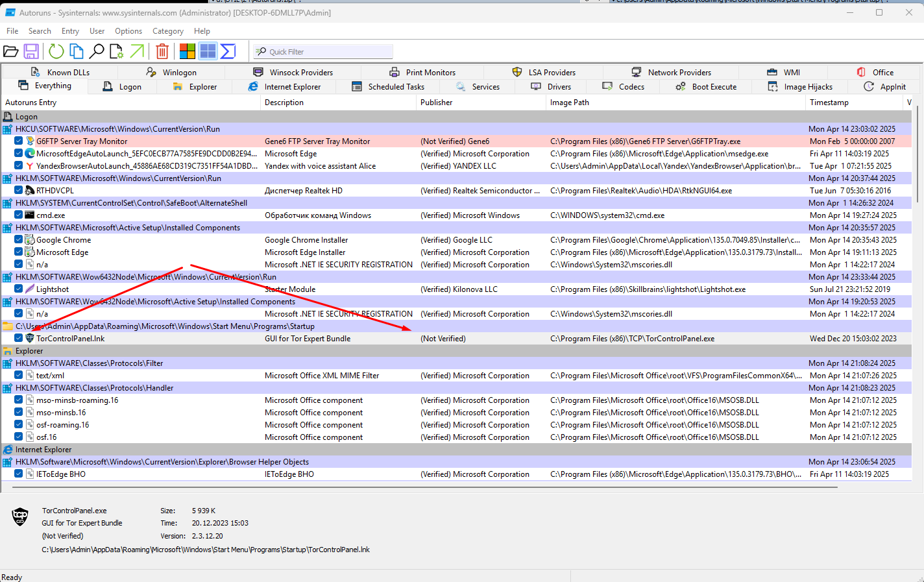Click the Open folder toolbar icon
924x582 pixels.
coord(11,51)
